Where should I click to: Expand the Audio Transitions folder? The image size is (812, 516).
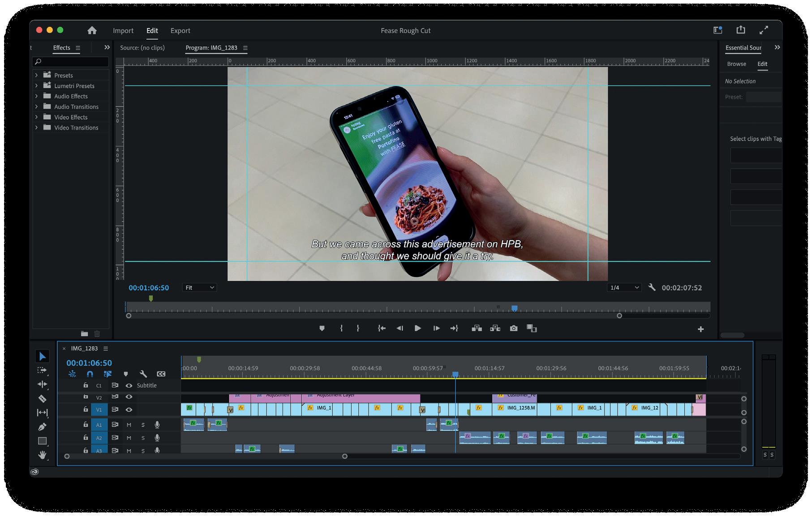(x=36, y=107)
